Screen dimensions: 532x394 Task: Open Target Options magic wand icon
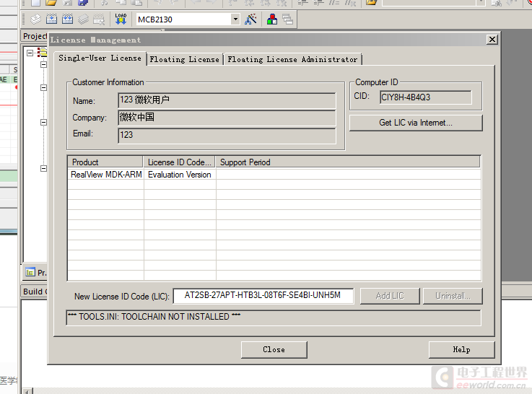point(250,19)
